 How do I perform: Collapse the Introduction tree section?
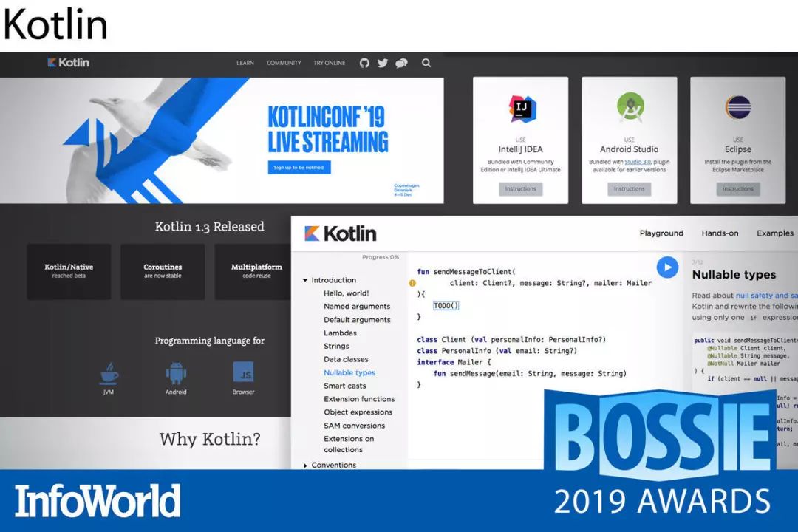[x=305, y=281]
